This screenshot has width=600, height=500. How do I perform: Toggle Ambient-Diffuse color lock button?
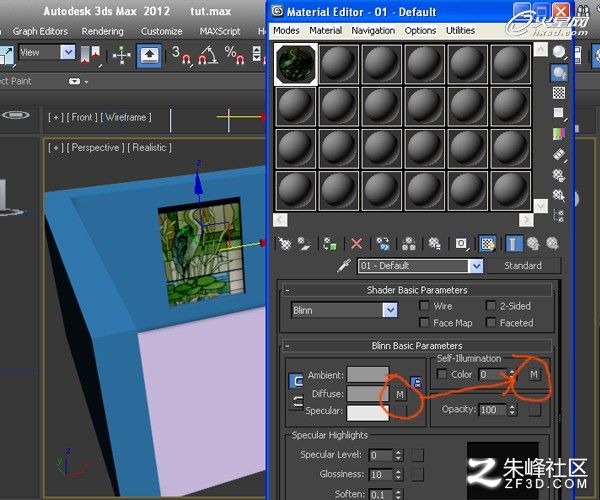[296, 381]
